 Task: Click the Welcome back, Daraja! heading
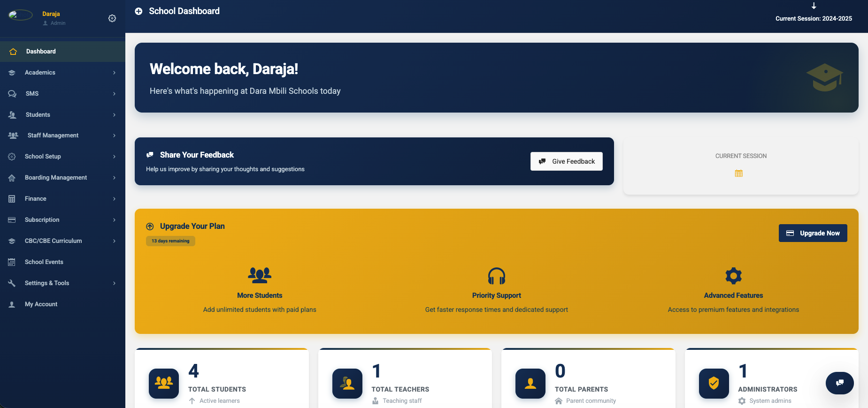(x=224, y=69)
